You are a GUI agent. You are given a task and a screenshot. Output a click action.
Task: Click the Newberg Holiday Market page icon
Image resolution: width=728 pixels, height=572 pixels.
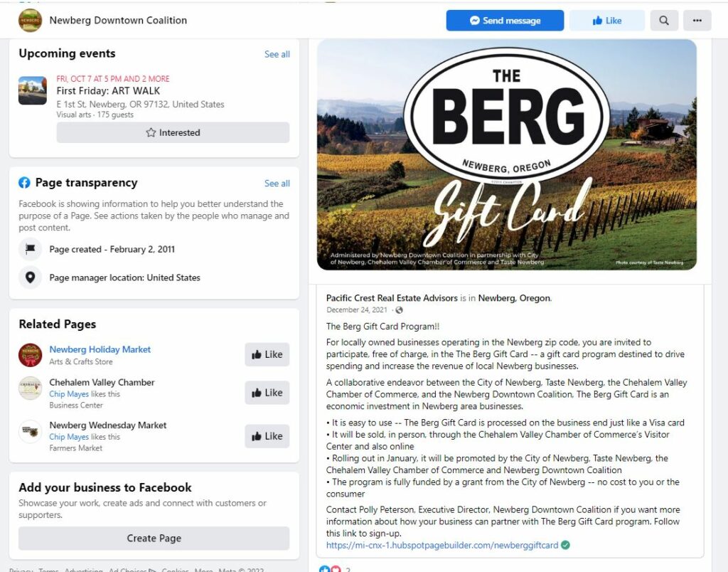(30, 355)
